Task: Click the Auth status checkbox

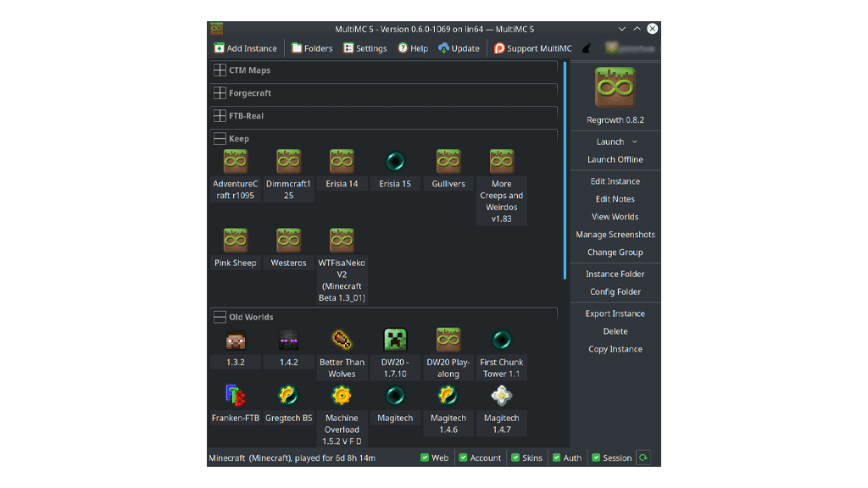Action: click(x=556, y=457)
